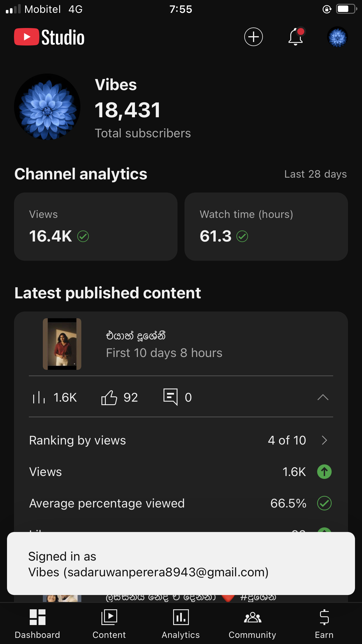Open the notifications bell
The height and width of the screenshot is (644, 362).
[x=296, y=37]
